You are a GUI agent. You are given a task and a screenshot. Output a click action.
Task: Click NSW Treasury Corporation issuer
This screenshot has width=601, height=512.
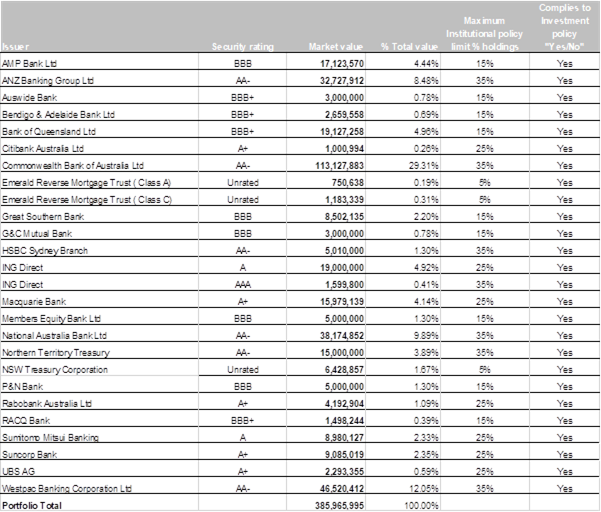(x=55, y=369)
